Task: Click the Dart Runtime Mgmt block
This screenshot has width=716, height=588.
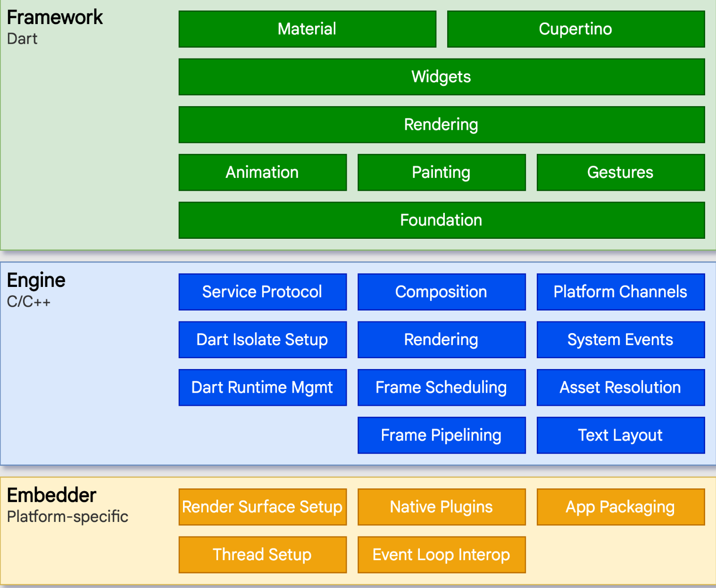Action: coord(262,387)
